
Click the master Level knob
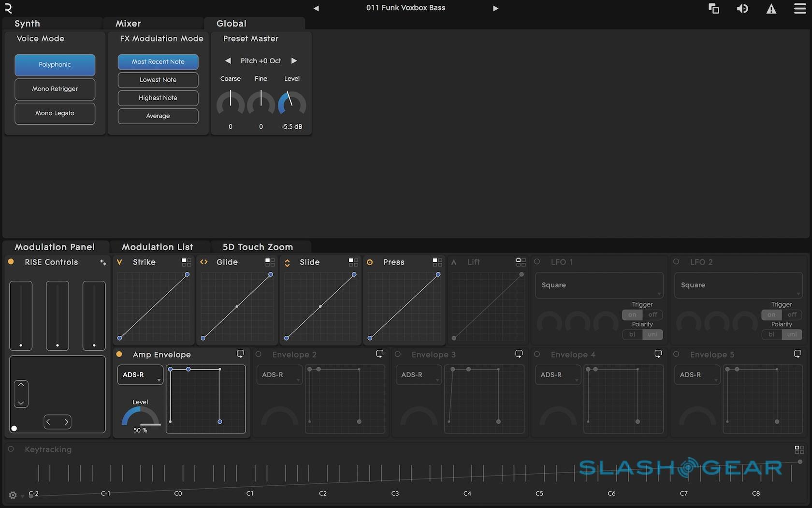click(292, 104)
